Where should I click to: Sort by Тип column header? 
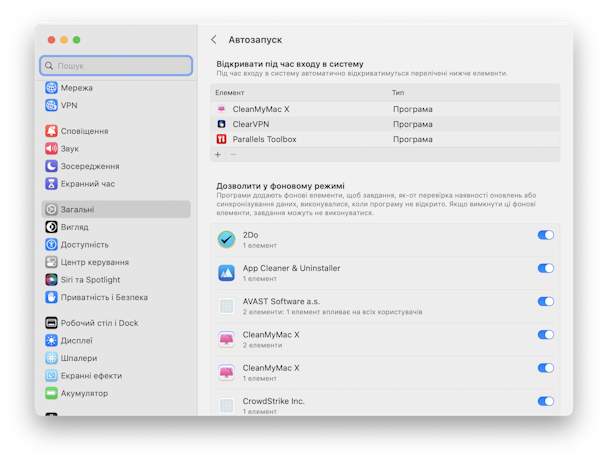[398, 93]
